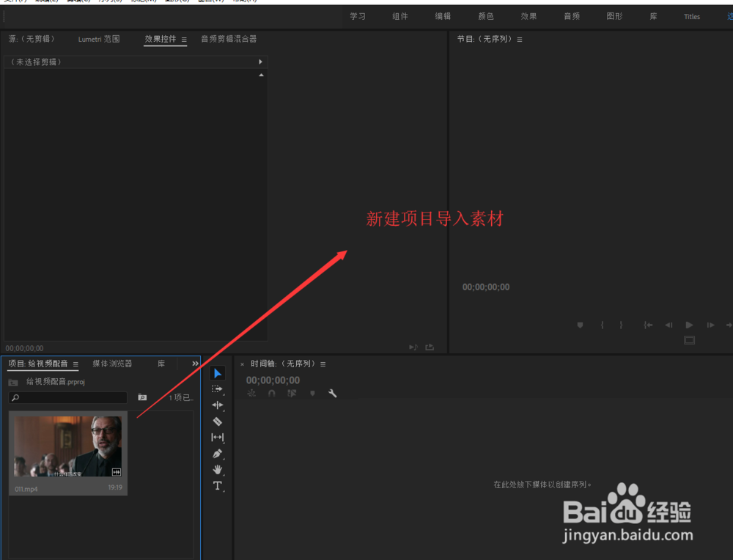Open the 库 workspace in top bar
The image size is (733, 560).
coord(654,16)
